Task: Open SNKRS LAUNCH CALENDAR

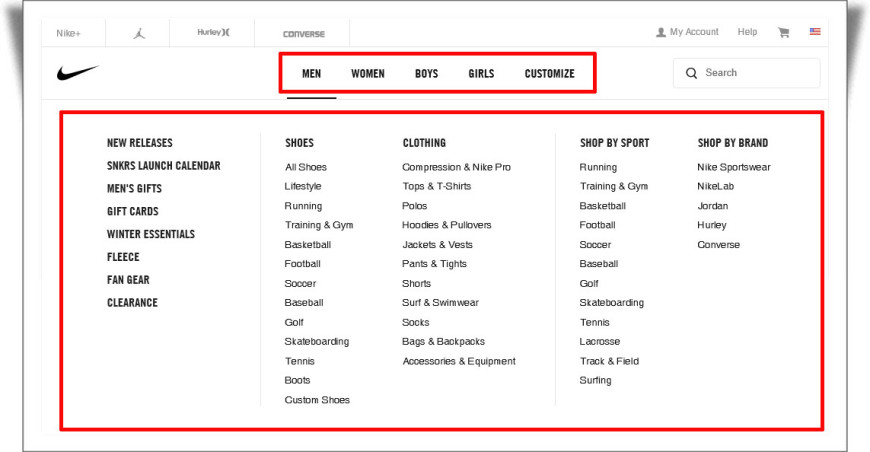Action: click(164, 165)
